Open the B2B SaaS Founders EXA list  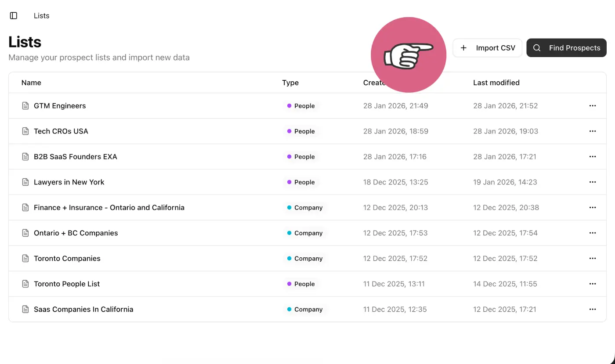point(76,157)
